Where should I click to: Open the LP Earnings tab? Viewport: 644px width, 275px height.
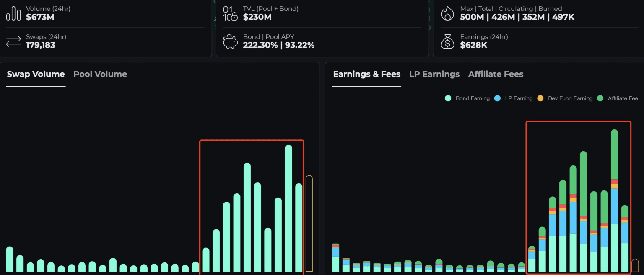pos(434,74)
